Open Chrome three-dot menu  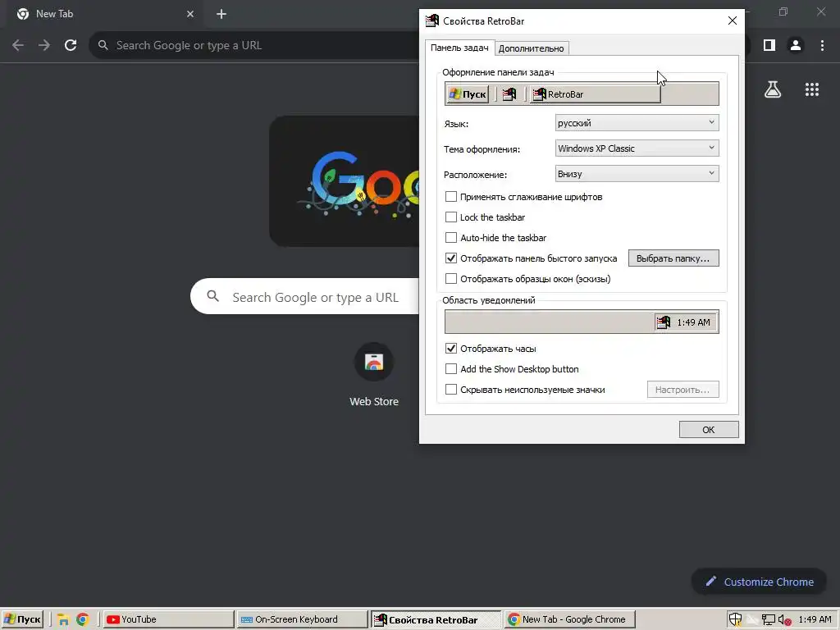[822, 46]
